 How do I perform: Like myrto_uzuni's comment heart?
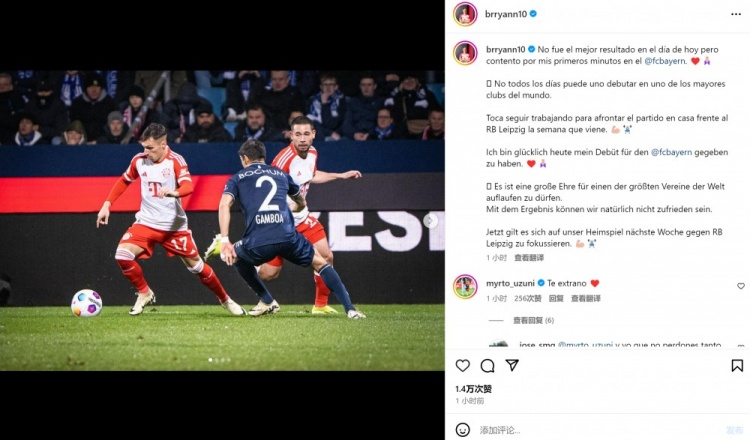(x=740, y=286)
